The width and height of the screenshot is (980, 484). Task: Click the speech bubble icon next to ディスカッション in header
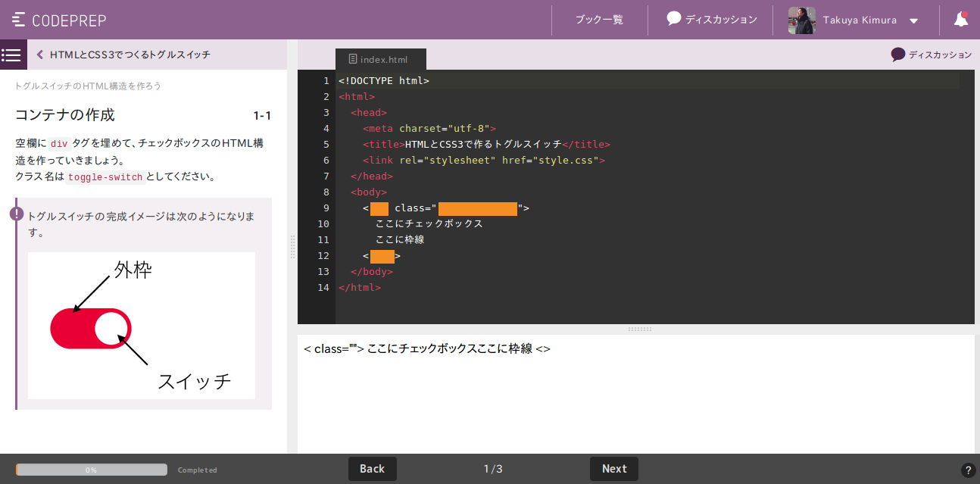(x=673, y=20)
